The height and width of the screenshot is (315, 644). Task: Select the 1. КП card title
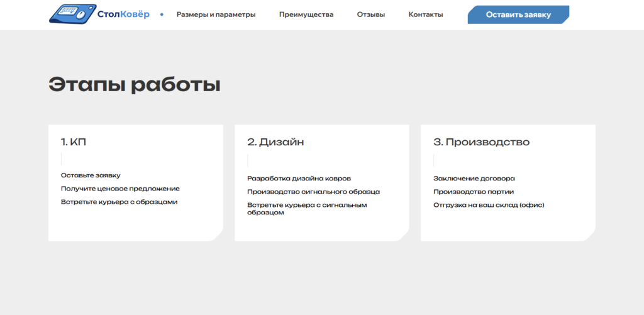coord(74,142)
